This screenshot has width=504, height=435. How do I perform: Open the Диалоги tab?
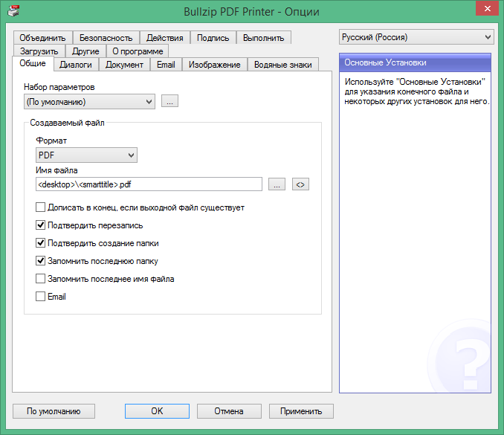pos(76,65)
